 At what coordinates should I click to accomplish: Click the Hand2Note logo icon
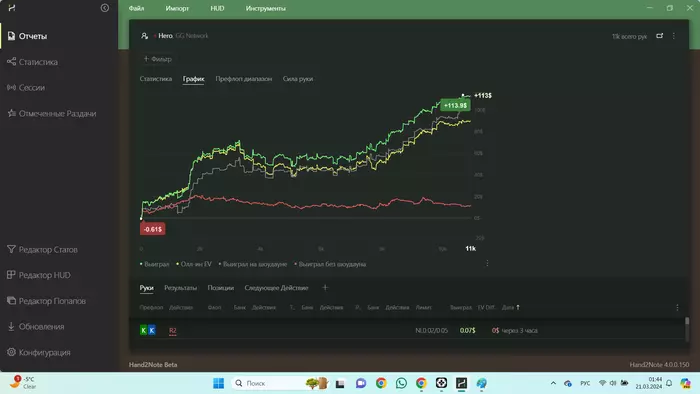tap(12, 8)
